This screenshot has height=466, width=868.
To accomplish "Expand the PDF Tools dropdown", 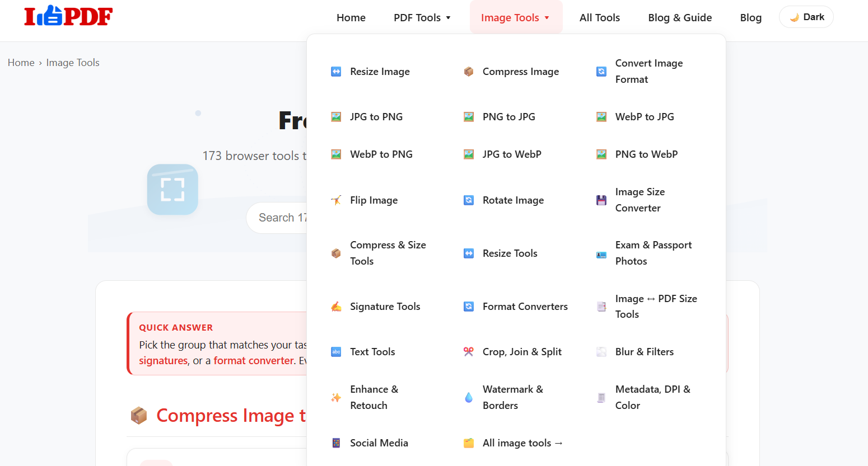I will coord(422,17).
